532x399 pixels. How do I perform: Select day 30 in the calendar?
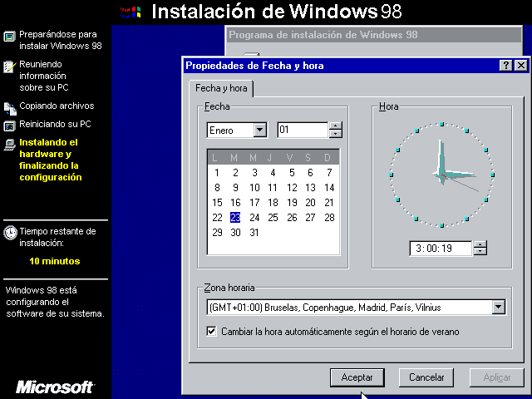pyautogui.click(x=235, y=233)
